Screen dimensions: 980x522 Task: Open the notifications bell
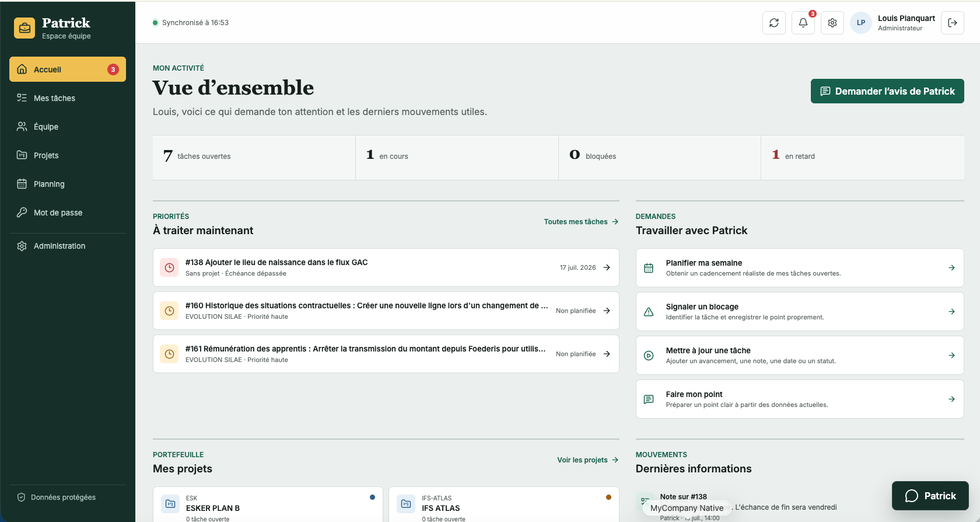(x=803, y=23)
